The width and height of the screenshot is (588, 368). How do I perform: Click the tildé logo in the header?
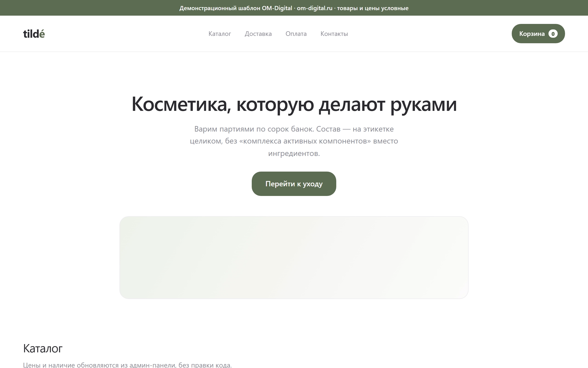tap(34, 34)
